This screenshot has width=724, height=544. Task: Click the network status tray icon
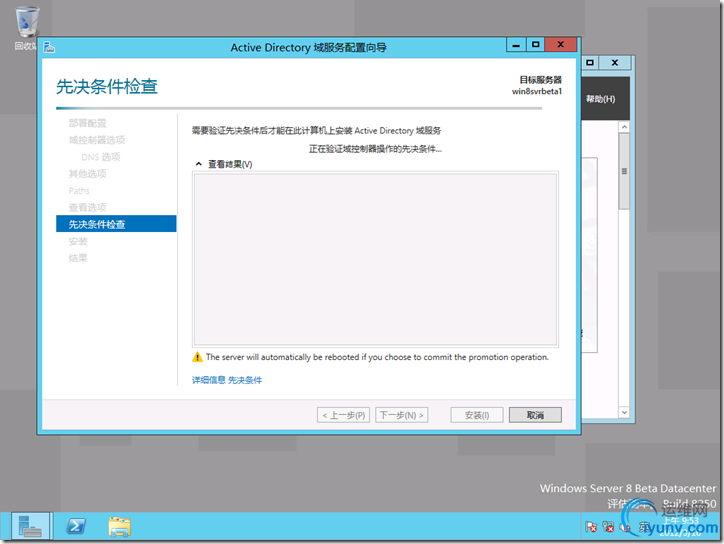609,527
